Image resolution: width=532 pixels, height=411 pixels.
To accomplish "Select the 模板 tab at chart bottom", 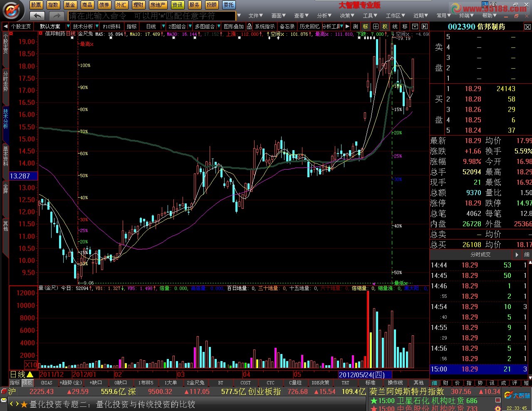I will pos(27,383).
